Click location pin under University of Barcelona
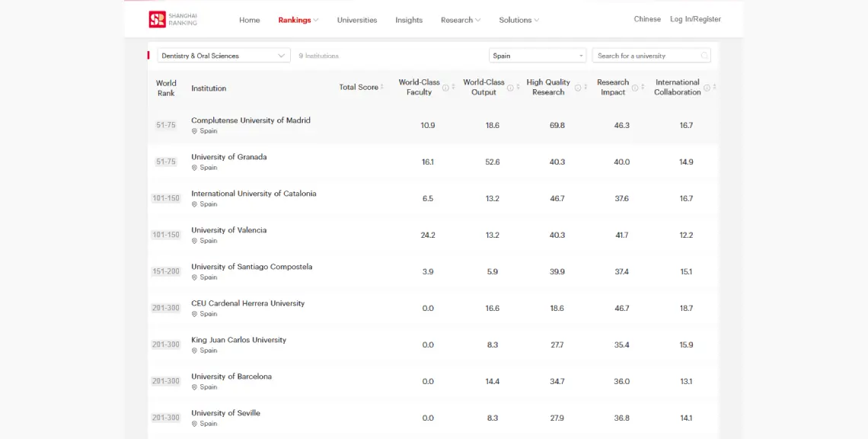Screen dimensions: 868x439 point(194,387)
